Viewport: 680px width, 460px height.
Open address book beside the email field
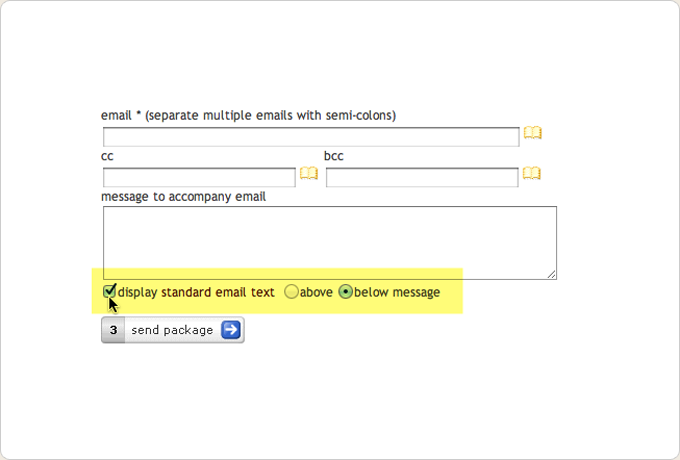[533, 133]
